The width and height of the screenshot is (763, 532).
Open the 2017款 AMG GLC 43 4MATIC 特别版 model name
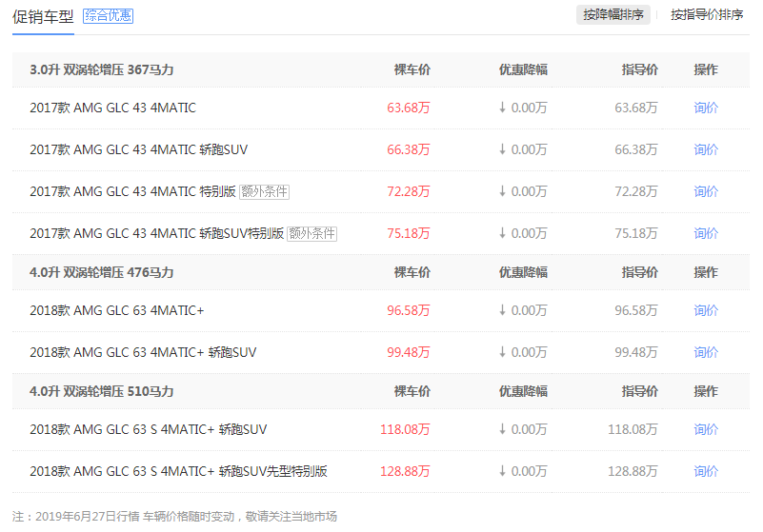click(132, 191)
